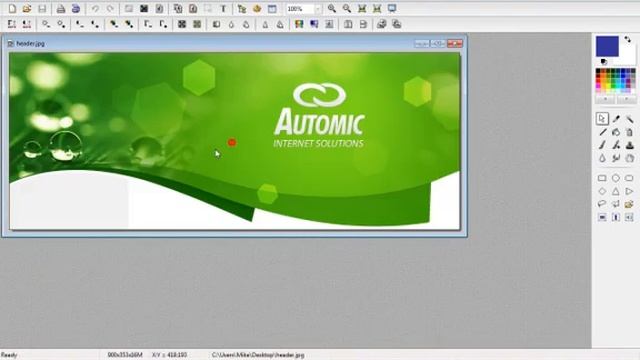
Task: Redo the last undone action
Action: click(110, 9)
